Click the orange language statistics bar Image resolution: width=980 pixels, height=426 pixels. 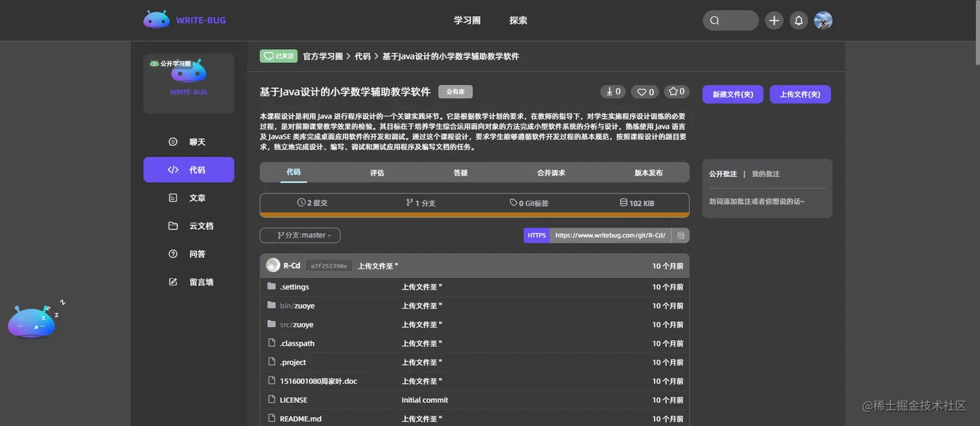pos(474,215)
